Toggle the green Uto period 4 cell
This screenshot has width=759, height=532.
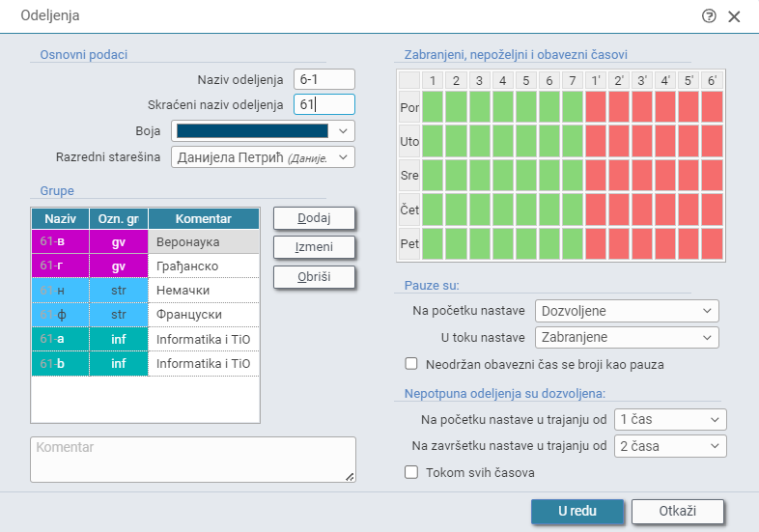[x=502, y=141]
